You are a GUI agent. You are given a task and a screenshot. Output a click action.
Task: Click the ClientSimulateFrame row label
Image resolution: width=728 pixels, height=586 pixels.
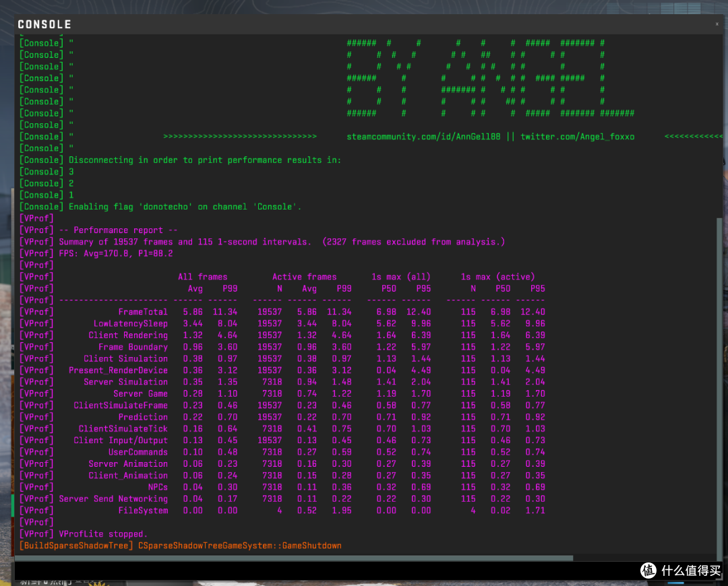[121, 405]
